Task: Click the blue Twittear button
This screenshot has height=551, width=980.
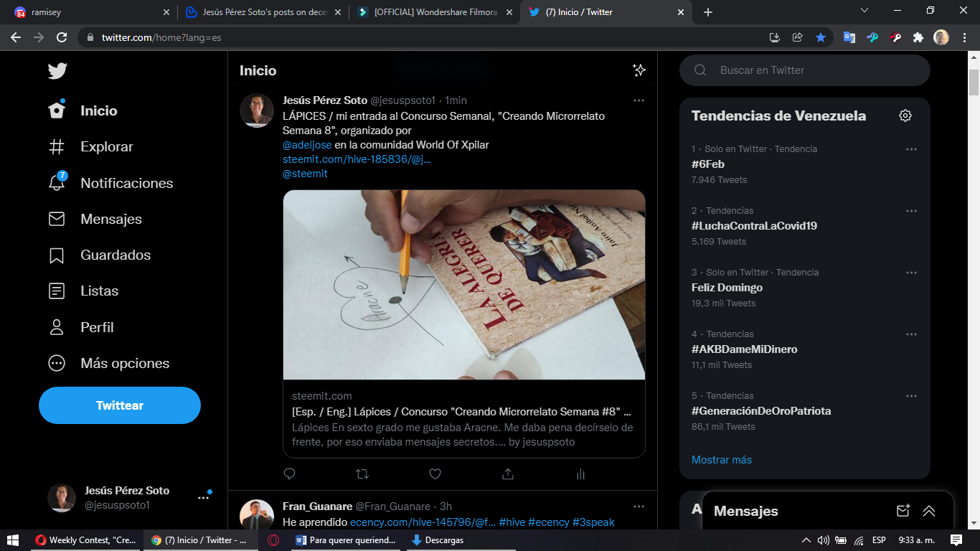Action: click(x=120, y=405)
